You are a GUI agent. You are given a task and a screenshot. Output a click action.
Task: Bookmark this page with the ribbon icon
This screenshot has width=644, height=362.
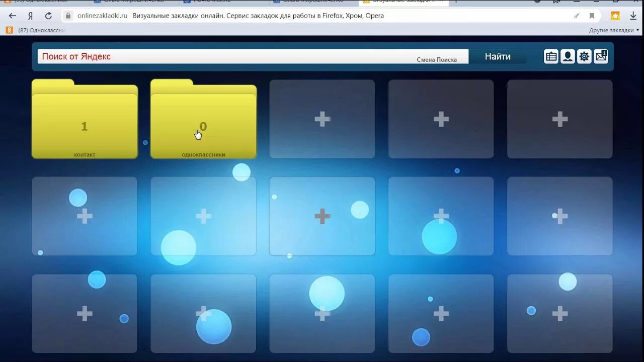tap(592, 16)
